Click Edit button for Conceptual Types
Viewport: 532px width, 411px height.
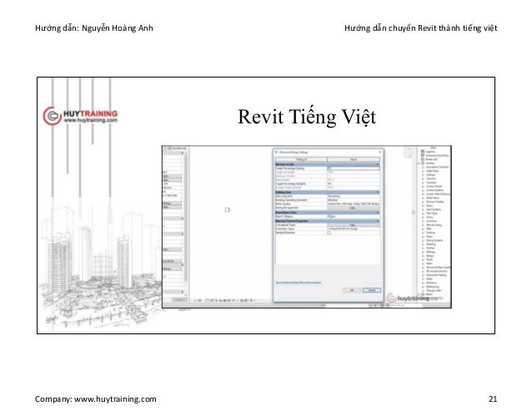(354, 225)
